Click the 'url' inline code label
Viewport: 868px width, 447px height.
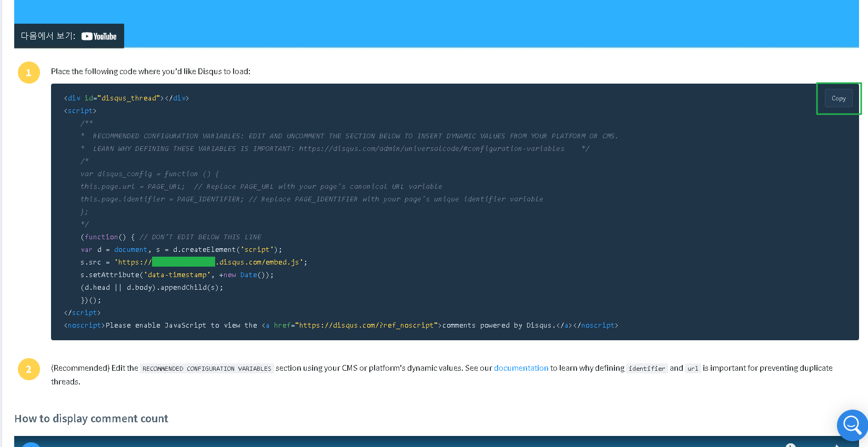point(693,369)
